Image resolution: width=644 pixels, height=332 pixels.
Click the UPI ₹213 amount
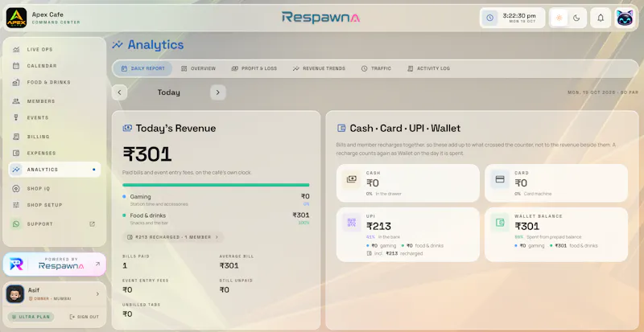tap(378, 226)
